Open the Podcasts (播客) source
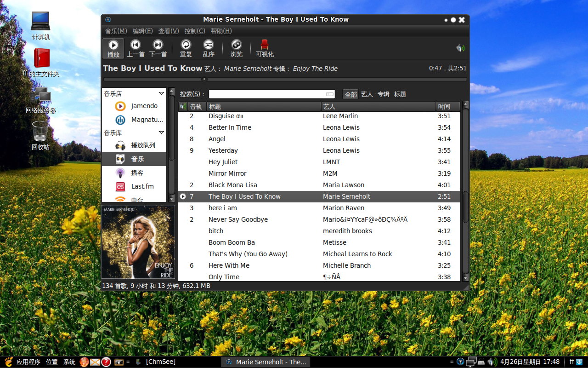The image size is (588, 368). point(134,172)
